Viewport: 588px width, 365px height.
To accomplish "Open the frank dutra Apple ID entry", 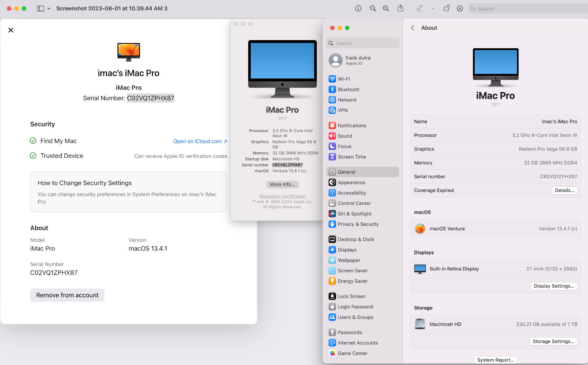I will 363,60.
